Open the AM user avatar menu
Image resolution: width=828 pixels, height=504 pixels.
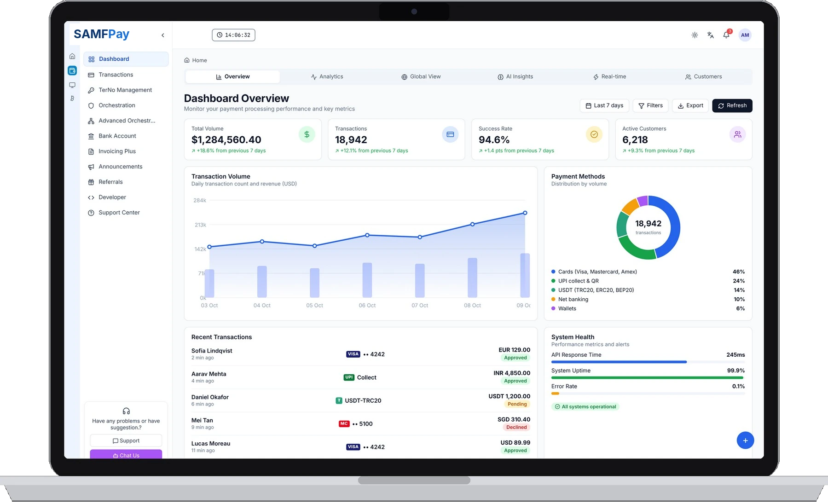[745, 35]
